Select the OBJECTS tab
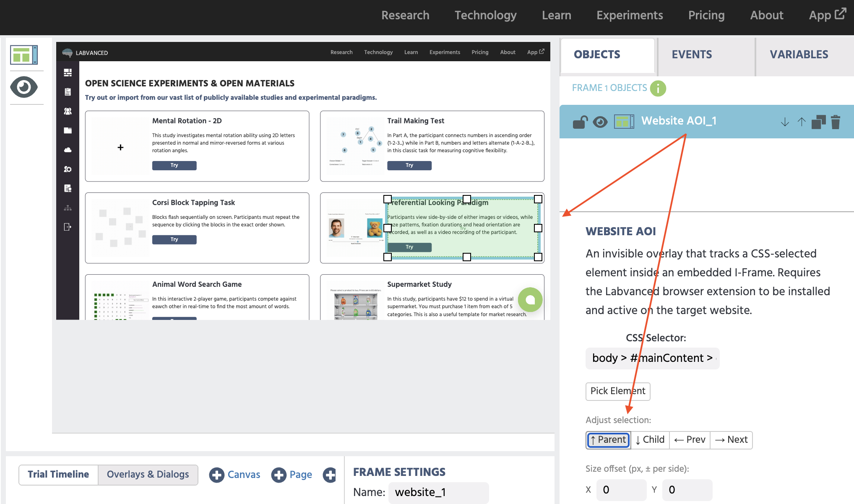Screen dimensions: 854x504 click(608, 55)
